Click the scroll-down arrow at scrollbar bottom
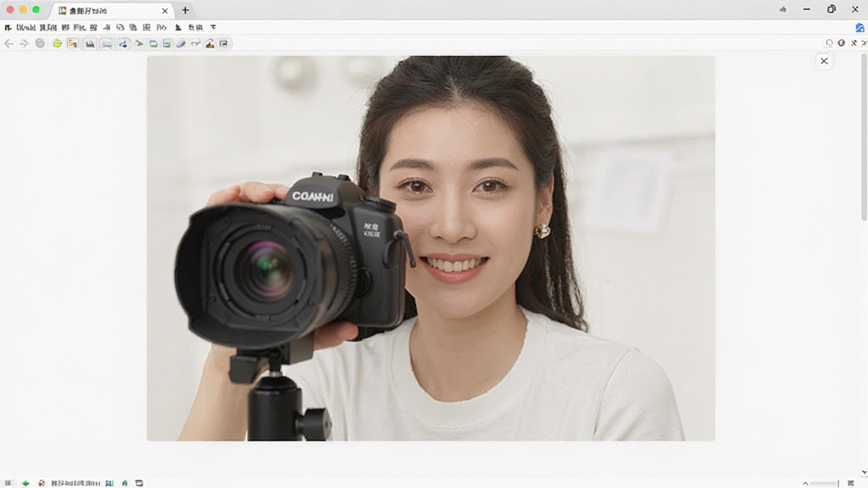Viewport: 868px width, 488px height. (864, 473)
